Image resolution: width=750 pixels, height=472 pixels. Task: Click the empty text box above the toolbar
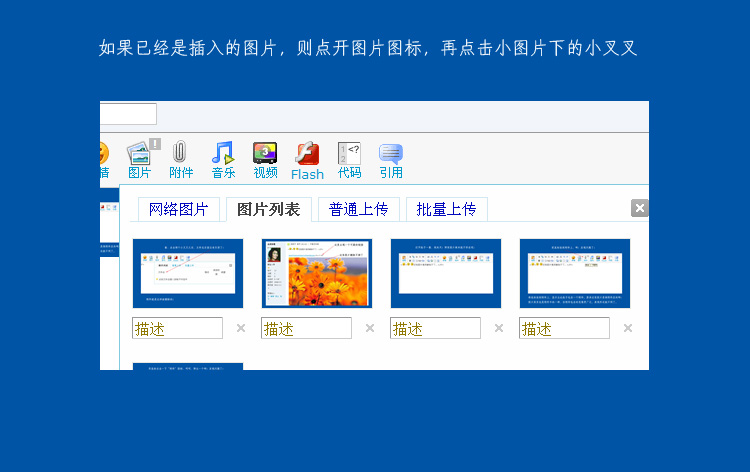(128, 114)
